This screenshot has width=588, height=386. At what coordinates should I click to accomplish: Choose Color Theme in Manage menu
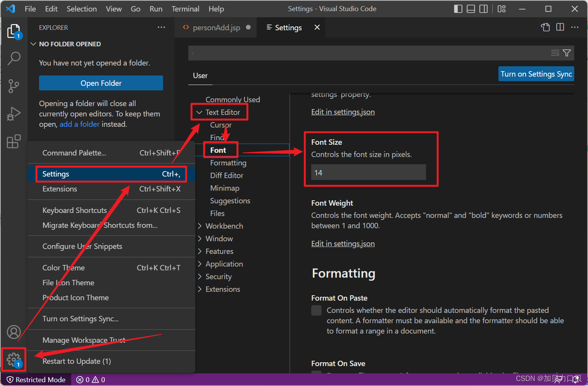pyautogui.click(x=111, y=268)
